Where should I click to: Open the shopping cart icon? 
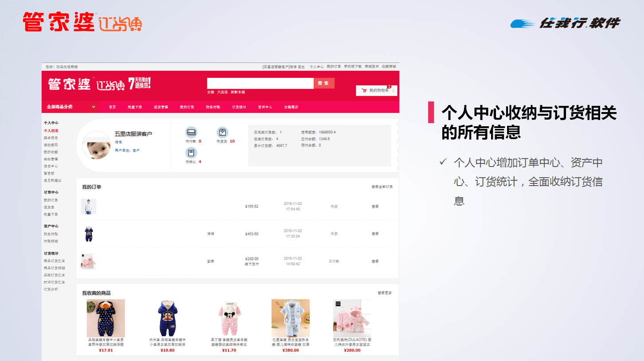click(x=364, y=91)
